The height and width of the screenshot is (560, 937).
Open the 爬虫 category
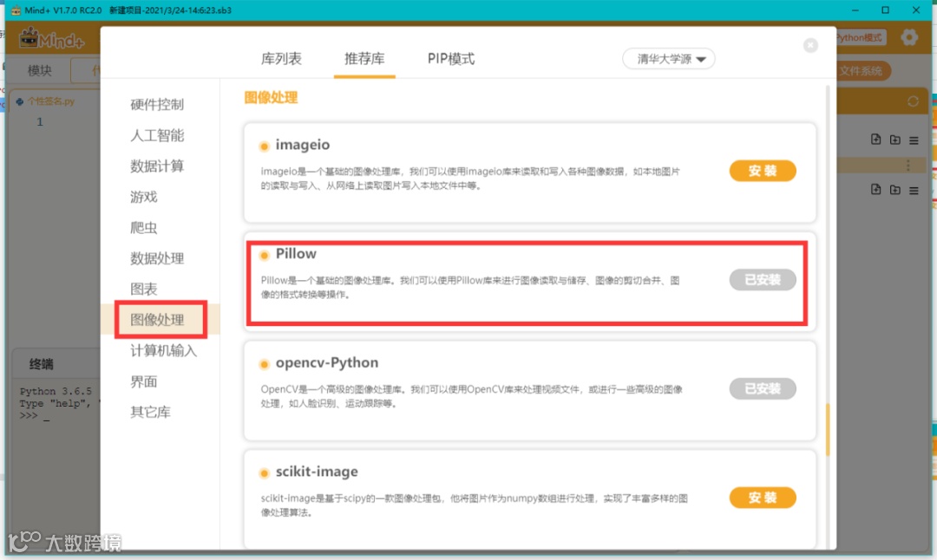pos(144,227)
